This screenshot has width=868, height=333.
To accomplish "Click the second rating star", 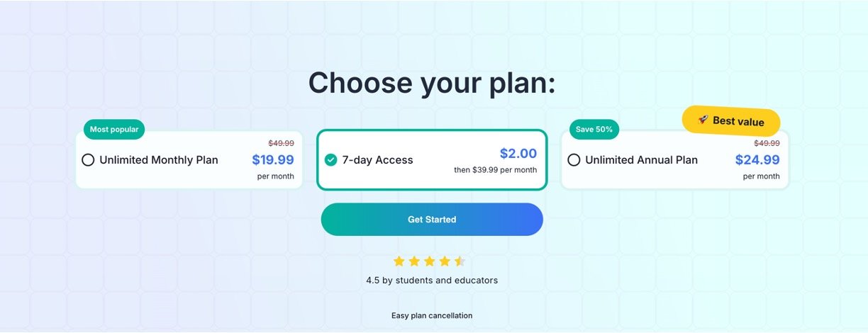I will tap(414, 261).
